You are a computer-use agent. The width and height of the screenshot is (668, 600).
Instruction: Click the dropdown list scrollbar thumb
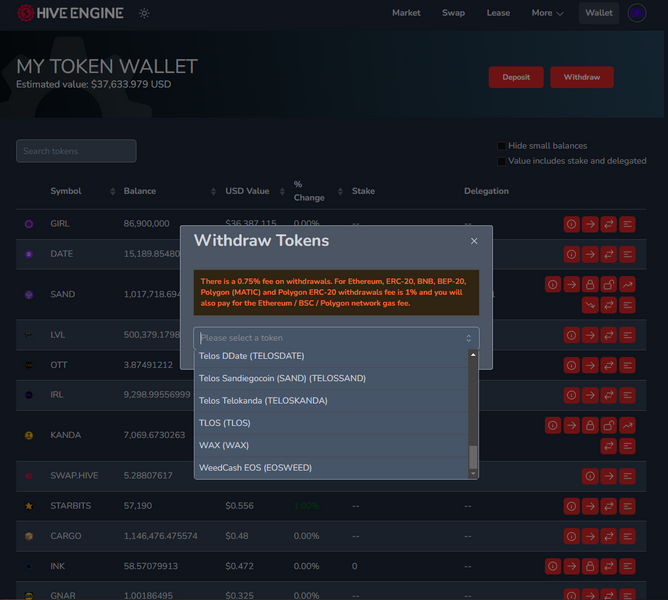(473, 457)
